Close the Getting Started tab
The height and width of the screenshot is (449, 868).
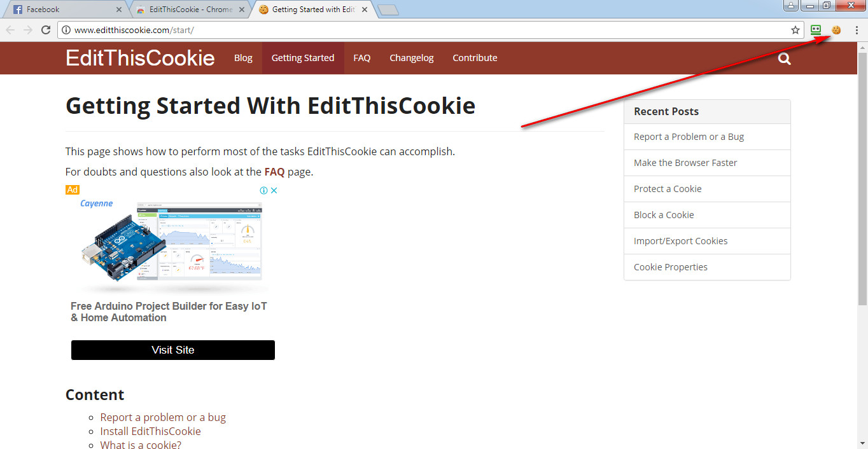(x=365, y=10)
